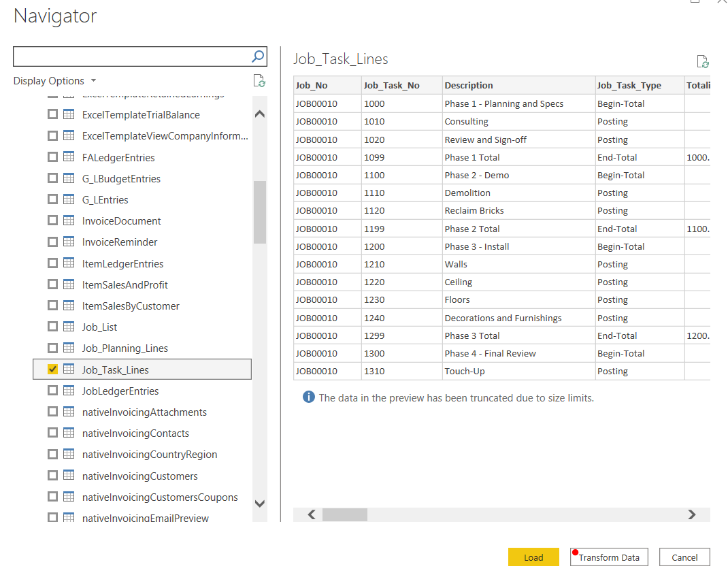Select the ItemSalesByCustomer entry
Image resolution: width=728 pixels, height=575 pixels.
pos(132,306)
